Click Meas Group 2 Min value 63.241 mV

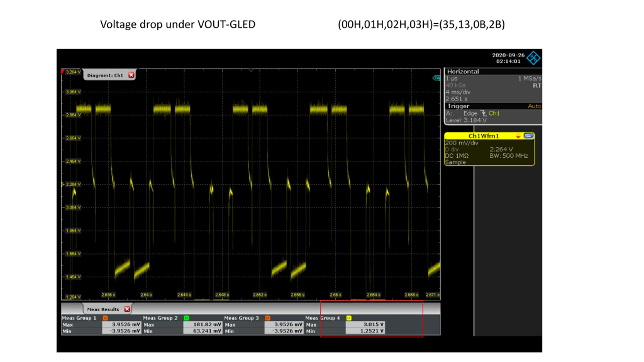203,331
